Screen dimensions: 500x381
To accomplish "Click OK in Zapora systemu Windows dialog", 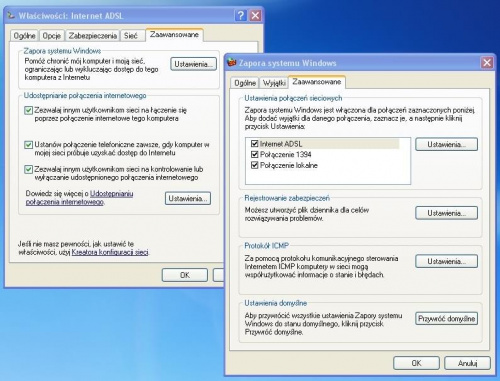I will point(416,363).
